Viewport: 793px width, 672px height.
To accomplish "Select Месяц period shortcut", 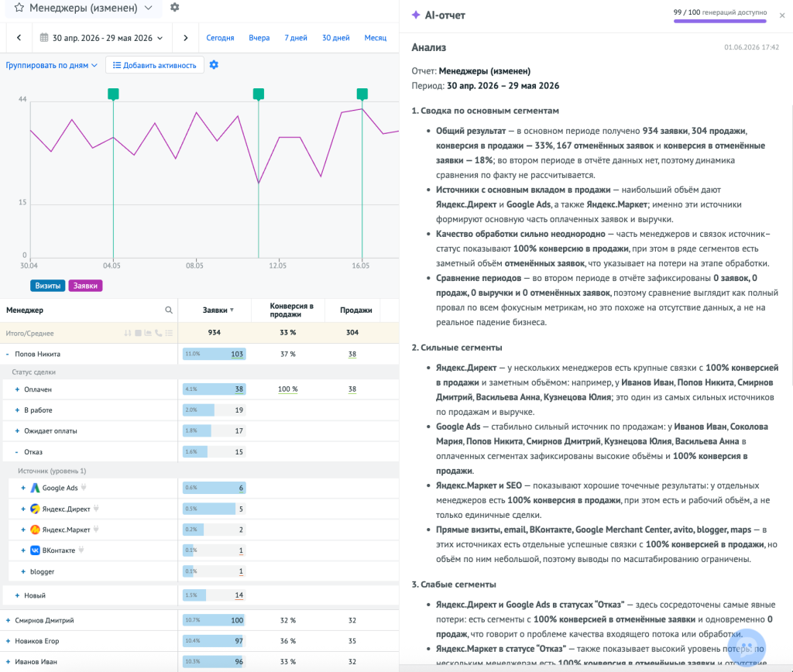I will point(376,38).
